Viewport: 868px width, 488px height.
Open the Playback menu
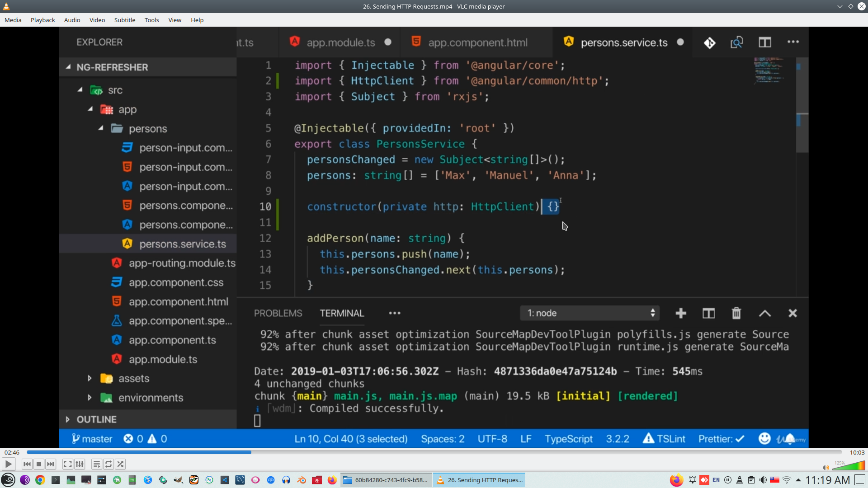pos(42,20)
